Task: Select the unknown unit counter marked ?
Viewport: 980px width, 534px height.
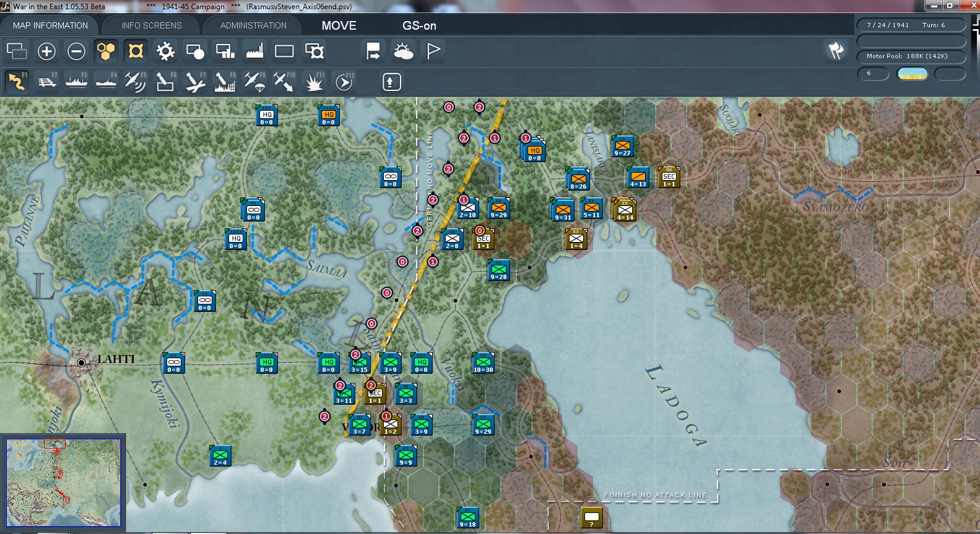Action: [592, 518]
